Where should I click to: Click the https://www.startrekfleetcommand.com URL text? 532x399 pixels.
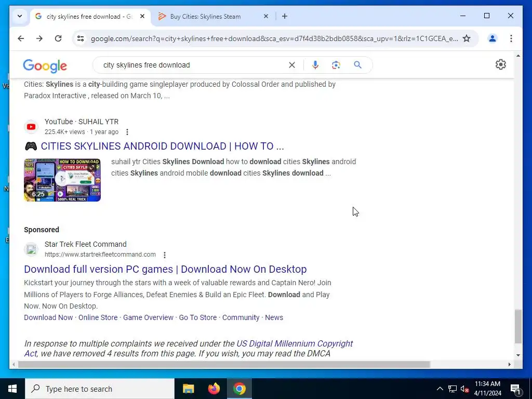[x=100, y=255]
